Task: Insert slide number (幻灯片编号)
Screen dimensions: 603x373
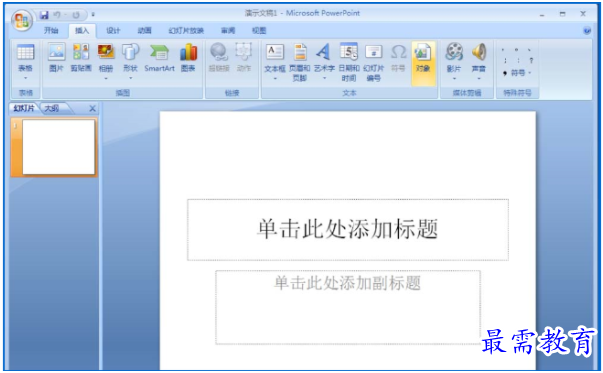Action: pyautogui.click(x=373, y=62)
